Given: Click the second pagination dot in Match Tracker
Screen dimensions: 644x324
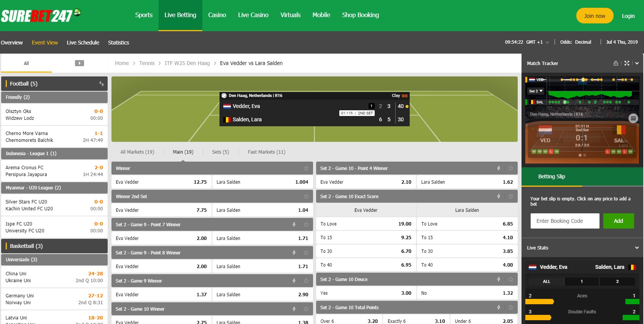Looking at the screenshot, I should coord(585,155).
